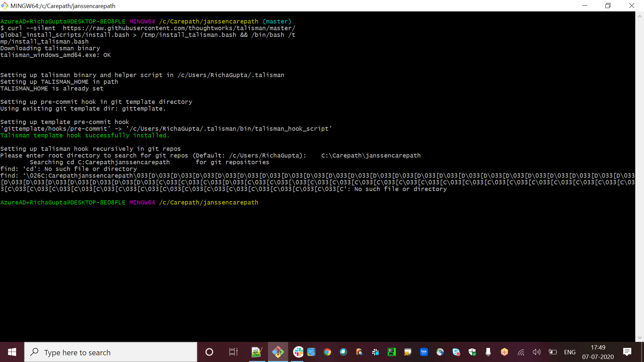Open the volume control in the tray
The height and width of the screenshot is (362, 644).
tap(537, 352)
